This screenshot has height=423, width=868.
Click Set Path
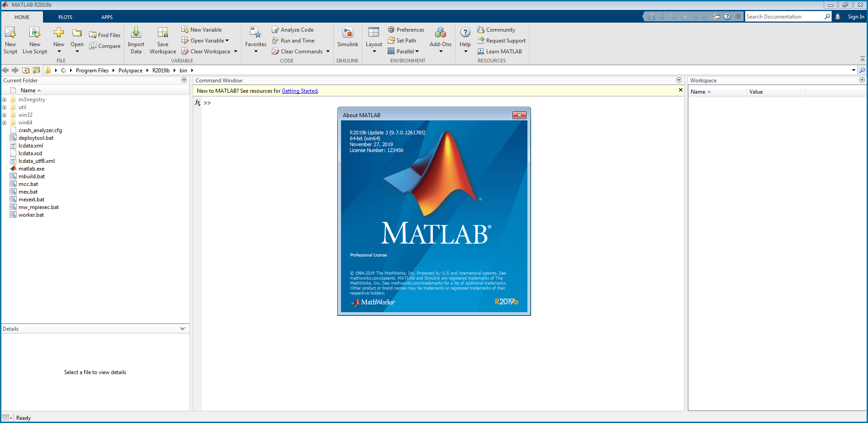[402, 40]
